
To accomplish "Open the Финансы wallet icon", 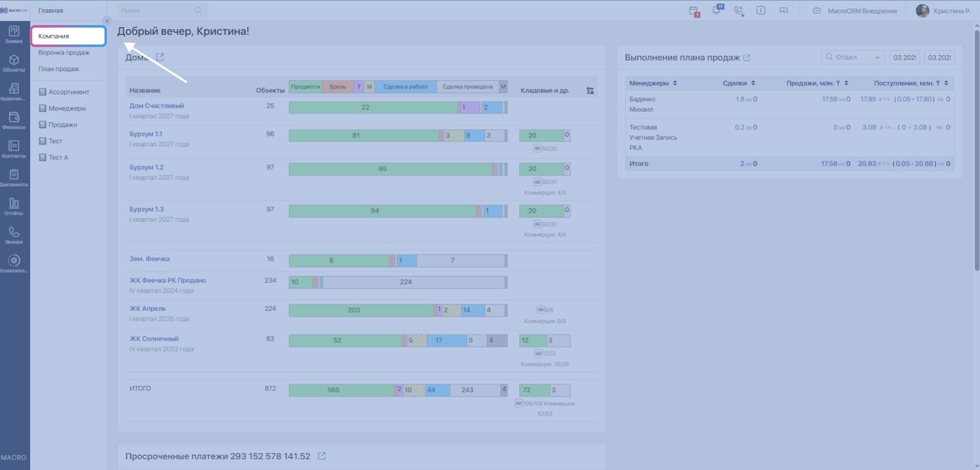I will coord(13,120).
